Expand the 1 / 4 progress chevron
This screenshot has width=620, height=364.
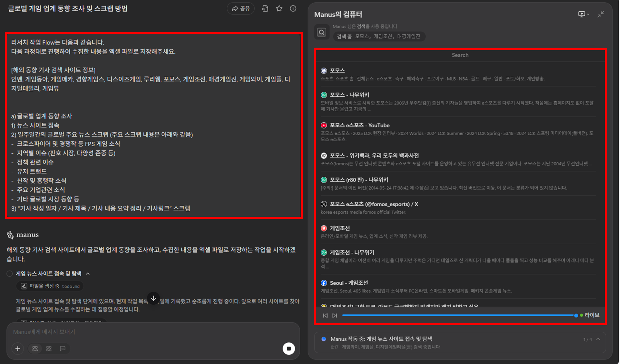click(598, 339)
